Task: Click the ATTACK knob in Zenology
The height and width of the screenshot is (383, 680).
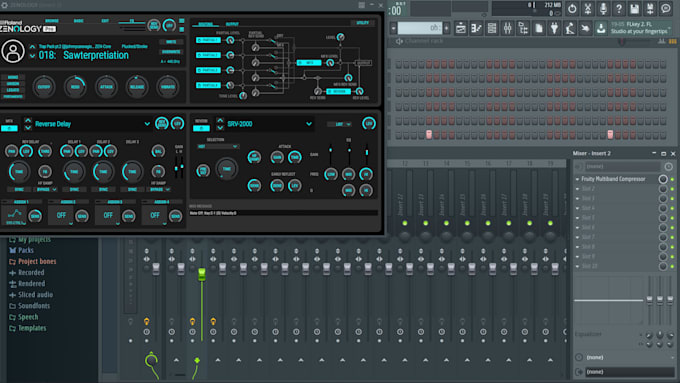Action: pyautogui.click(x=106, y=87)
